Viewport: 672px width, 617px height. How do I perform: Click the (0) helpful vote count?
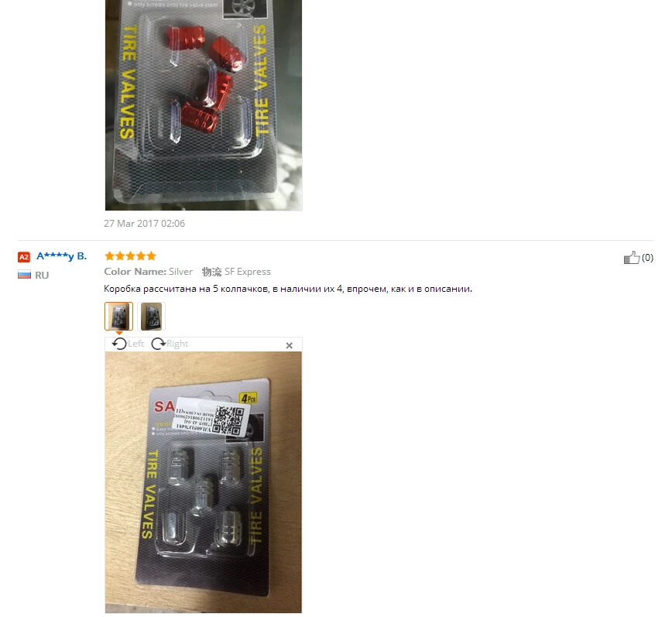(x=647, y=258)
